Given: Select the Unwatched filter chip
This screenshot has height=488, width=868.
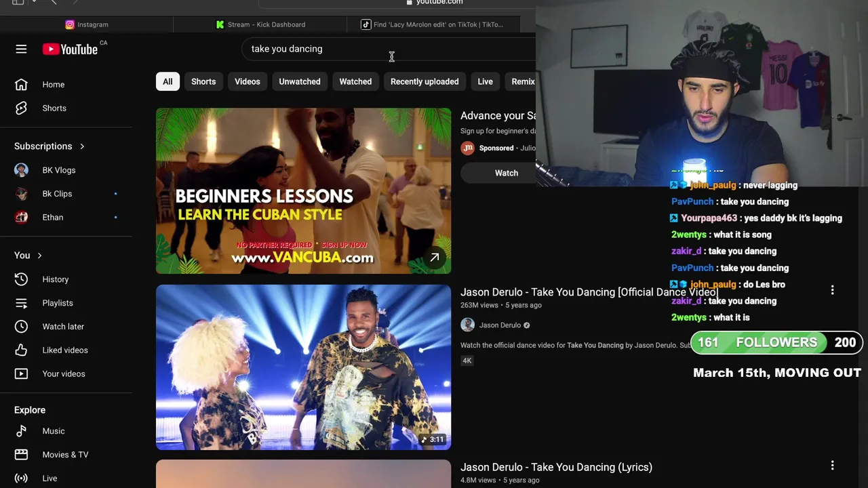Looking at the screenshot, I should [300, 81].
